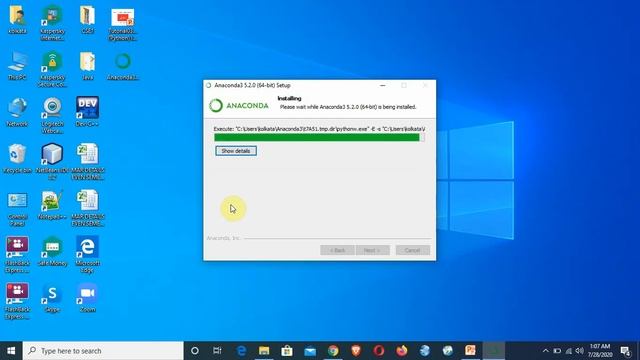Select the Dev-C++ desktop shortcut
The width and height of the screenshot is (640, 360).
tap(87, 111)
